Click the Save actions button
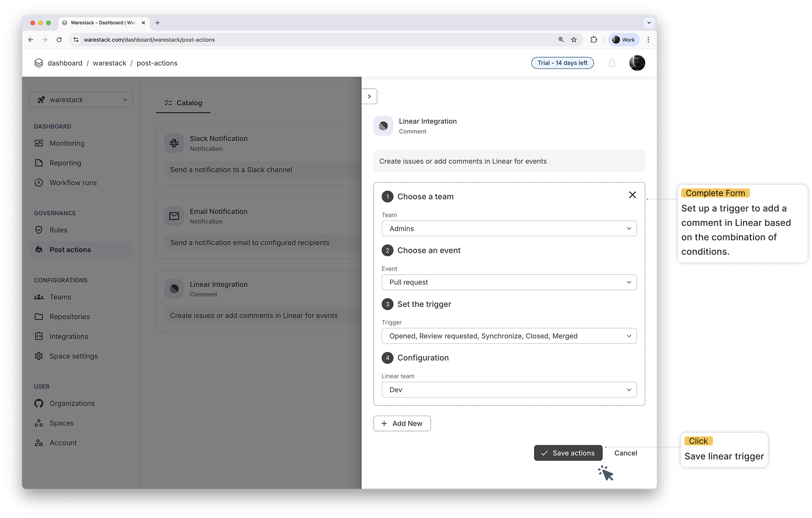The width and height of the screenshot is (812, 518). point(568,453)
